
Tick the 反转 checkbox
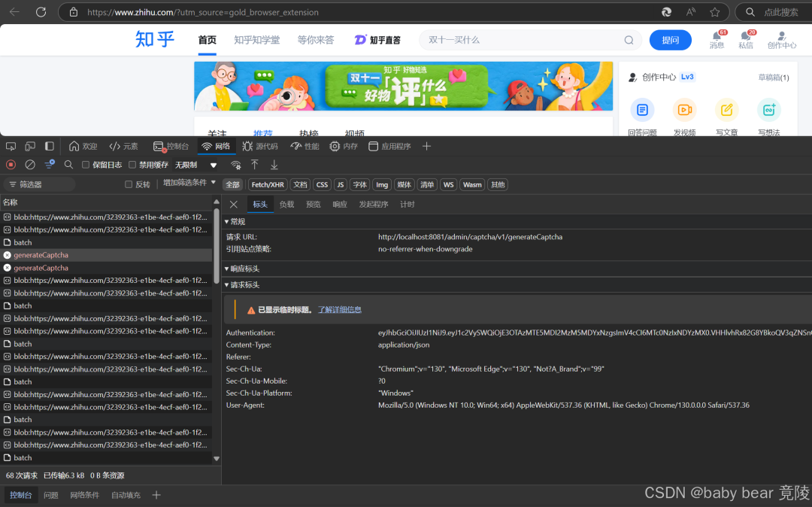pos(129,184)
